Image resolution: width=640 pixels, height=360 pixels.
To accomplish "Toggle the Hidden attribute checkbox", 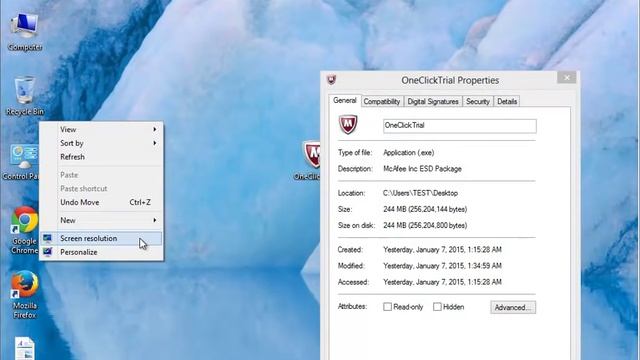I will [437, 307].
